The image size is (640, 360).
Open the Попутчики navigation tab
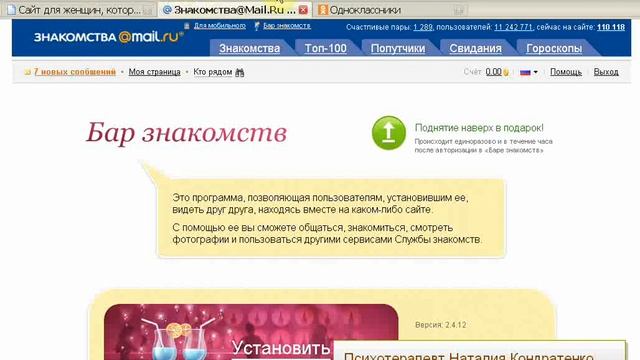pyautogui.click(x=398, y=48)
